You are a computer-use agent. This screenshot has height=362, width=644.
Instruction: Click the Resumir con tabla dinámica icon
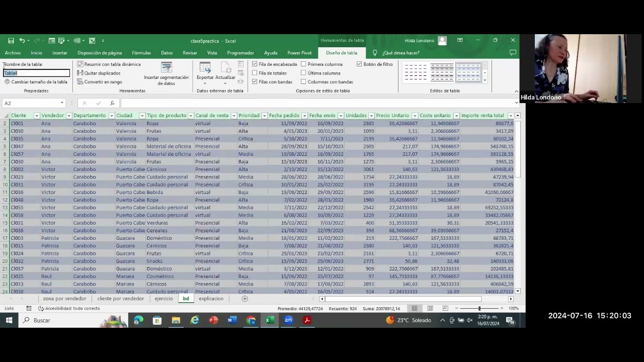[x=80, y=64]
